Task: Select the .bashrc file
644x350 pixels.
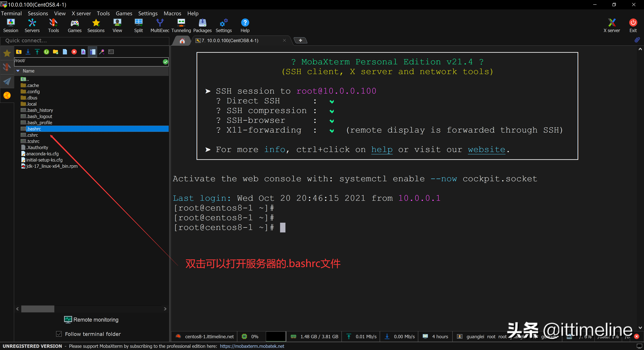Action: tap(34, 129)
